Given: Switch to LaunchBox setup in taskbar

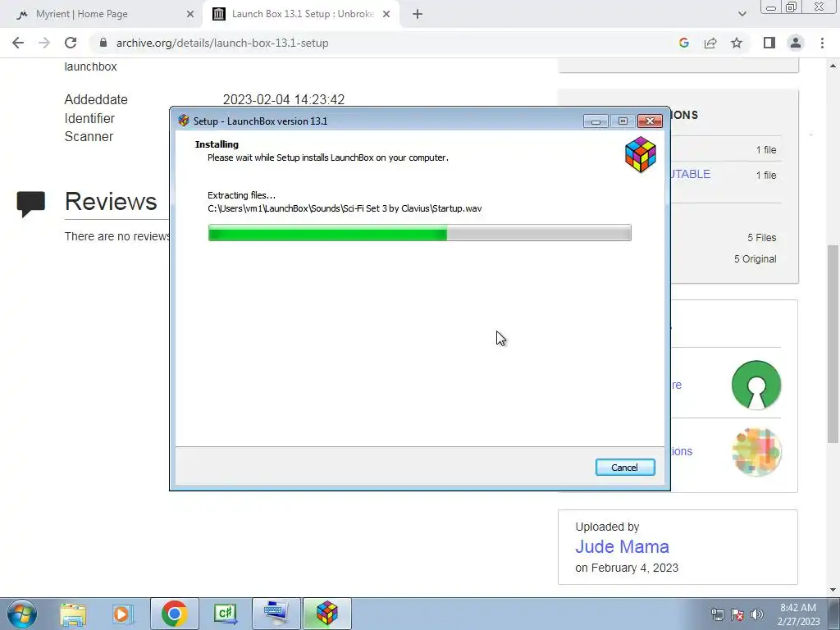Looking at the screenshot, I should coord(326,614).
